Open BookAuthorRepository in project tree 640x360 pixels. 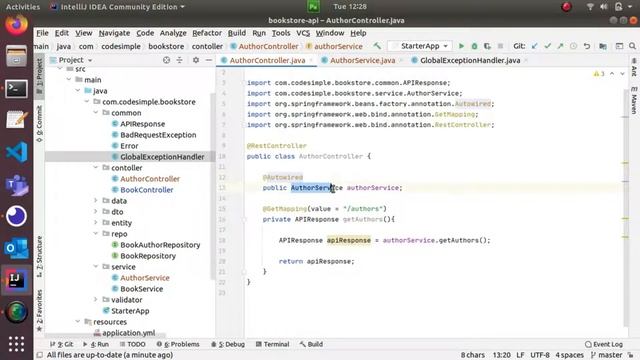160,245
